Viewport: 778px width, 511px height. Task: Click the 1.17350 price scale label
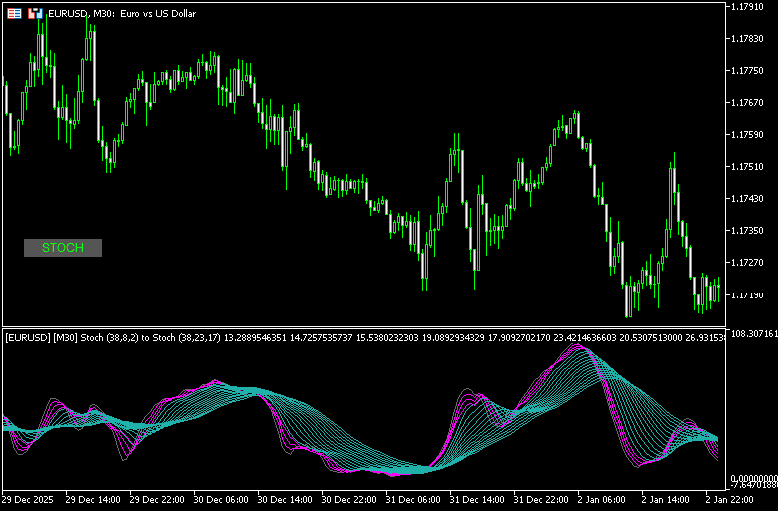[x=752, y=231]
